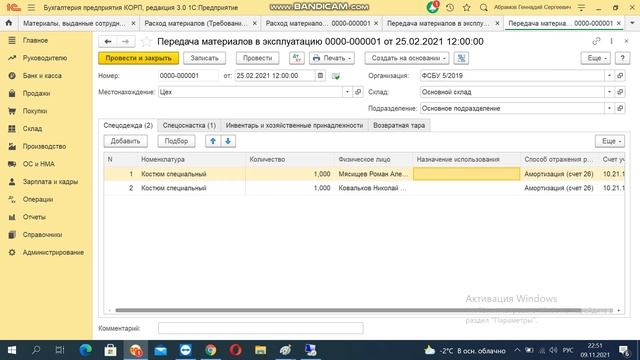Open Администрирование section in sidebar
Screen dimensions: 640x360
[x=53, y=252]
